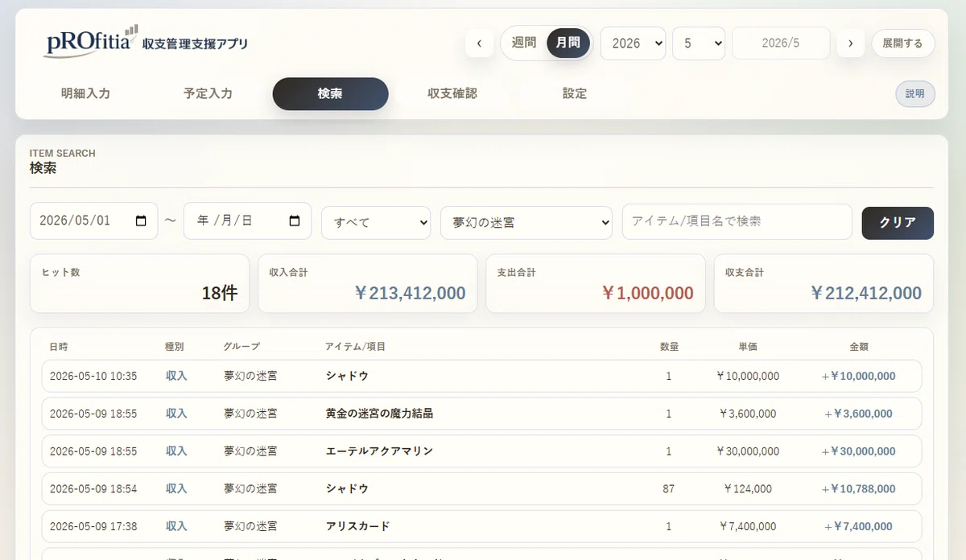
Task: Click 収支合計 value ￥212,412,000
Action: 865,293
